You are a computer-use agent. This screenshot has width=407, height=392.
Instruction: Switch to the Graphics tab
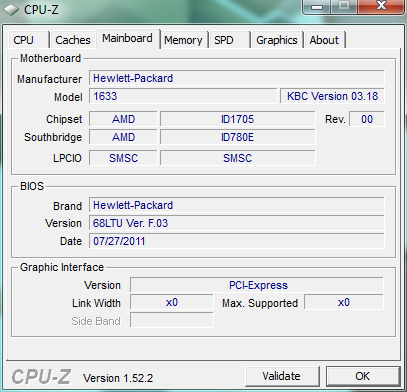(x=277, y=40)
